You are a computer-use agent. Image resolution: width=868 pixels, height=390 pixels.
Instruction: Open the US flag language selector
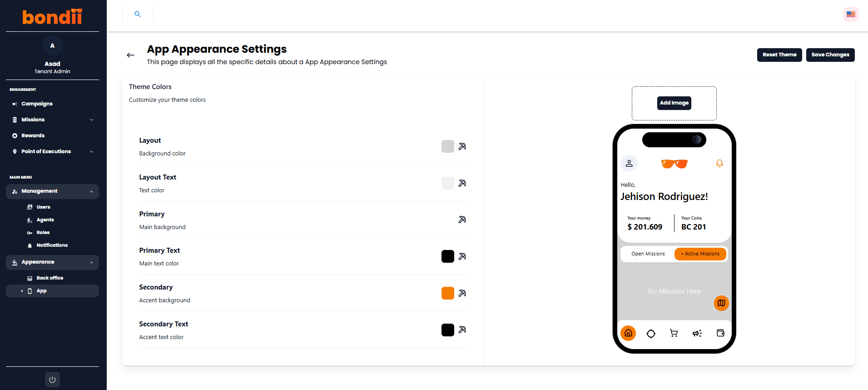[851, 14]
